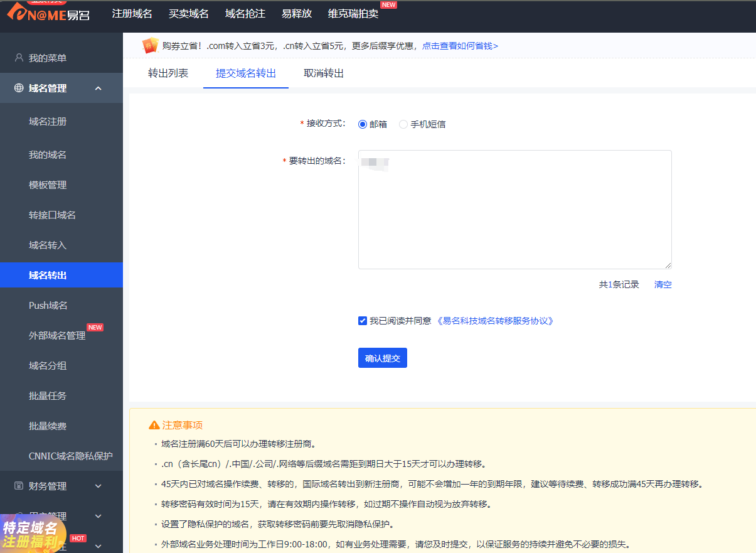Open 域名抢注 in top navigation
The image size is (756, 553).
coord(245,14)
